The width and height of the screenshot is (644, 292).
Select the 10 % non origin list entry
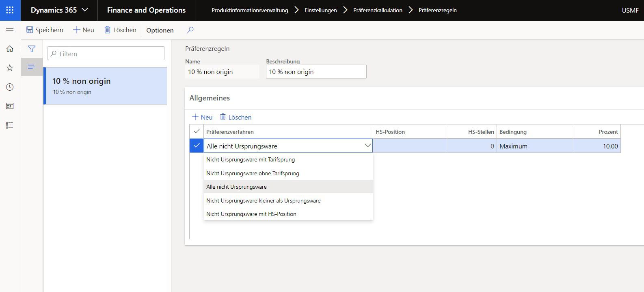[x=105, y=86]
